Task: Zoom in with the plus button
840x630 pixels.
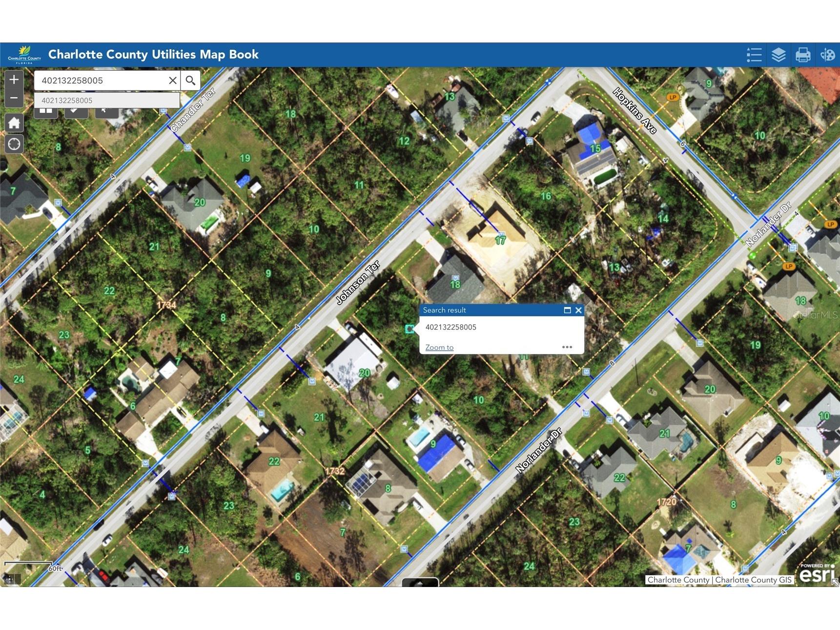Action: [14, 80]
